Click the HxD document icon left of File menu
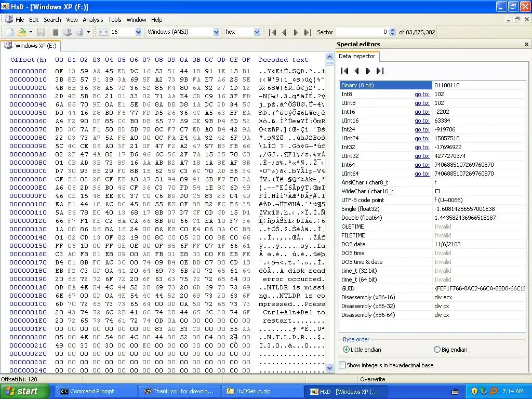 tap(9, 19)
